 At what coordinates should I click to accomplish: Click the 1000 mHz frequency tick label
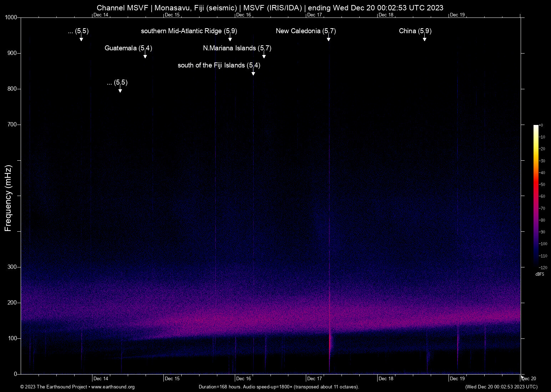point(11,17)
